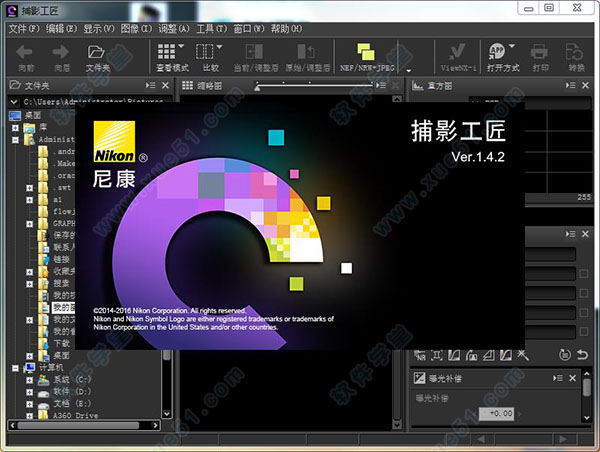The width and height of the screenshot is (600, 452).
Task: Click the 比较 compare icon
Action: click(x=204, y=51)
